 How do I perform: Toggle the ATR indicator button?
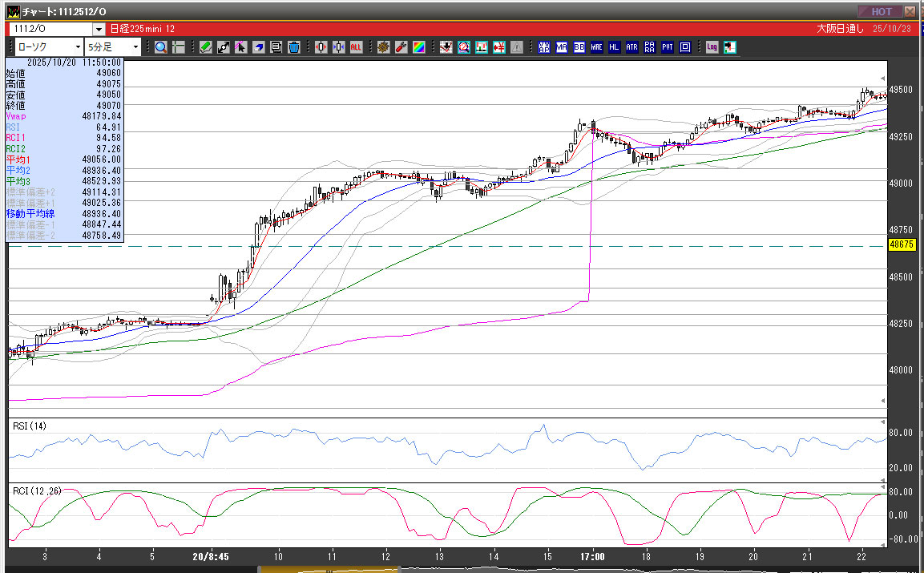(x=632, y=47)
